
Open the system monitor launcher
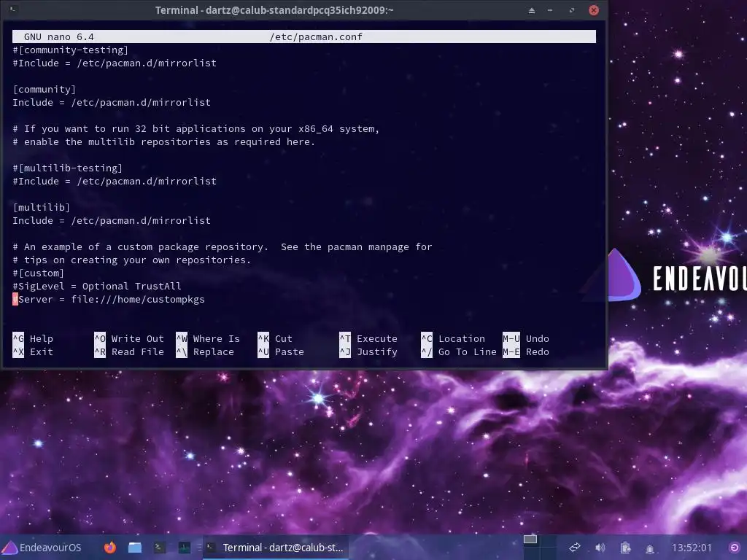click(185, 548)
